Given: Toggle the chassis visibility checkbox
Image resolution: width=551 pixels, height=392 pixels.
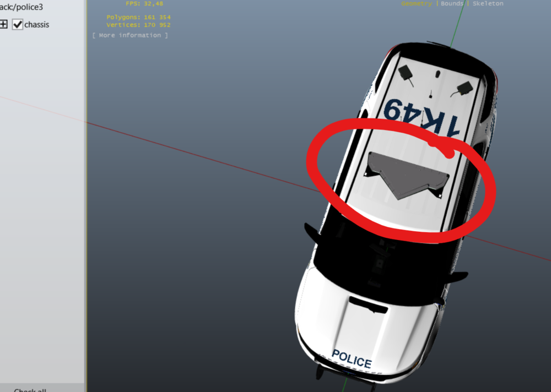Looking at the screenshot, I should coord(18,24).
